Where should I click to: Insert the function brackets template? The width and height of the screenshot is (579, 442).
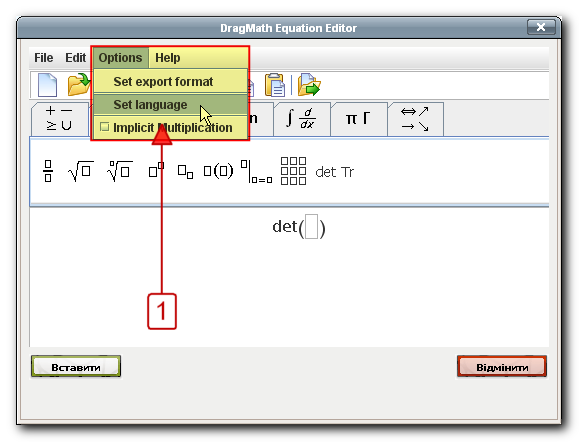click(219, 171)
